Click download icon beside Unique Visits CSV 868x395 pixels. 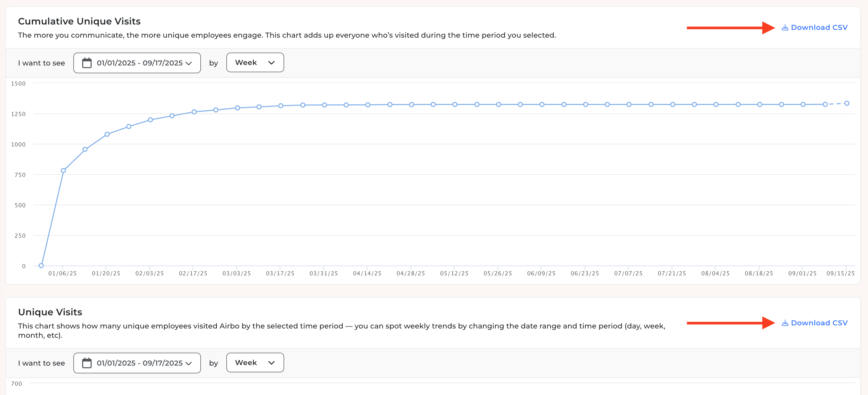coord(785,323)
